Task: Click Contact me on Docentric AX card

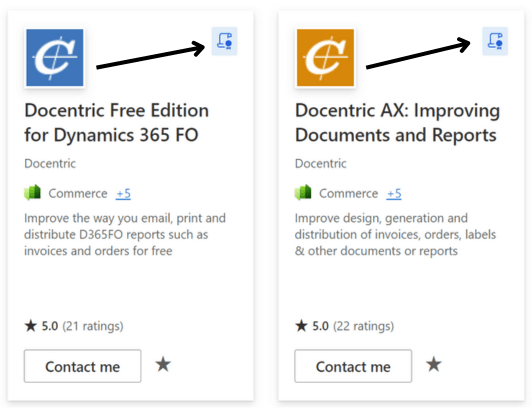Action: (x=353, y=366)
